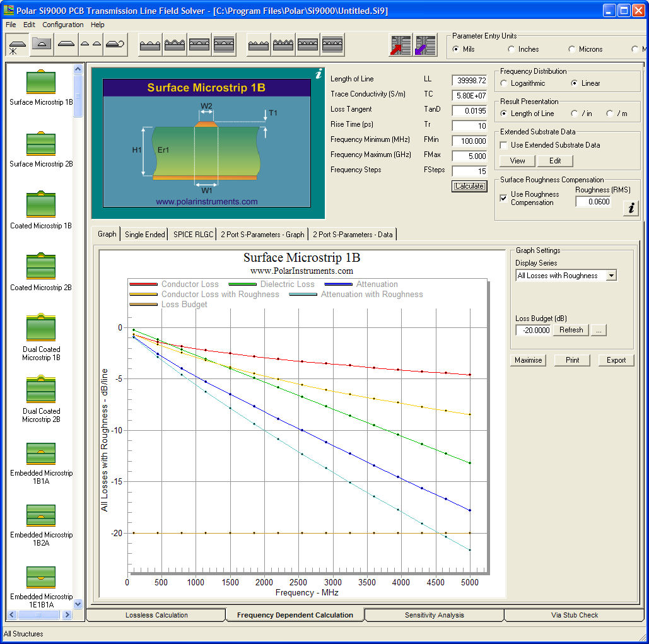Open the Via Stub Check tab

(575, 615)
